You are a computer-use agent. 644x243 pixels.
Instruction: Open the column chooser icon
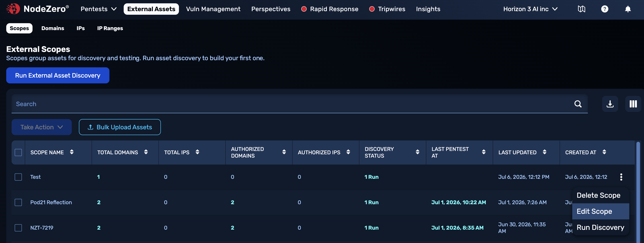(633, 104)
